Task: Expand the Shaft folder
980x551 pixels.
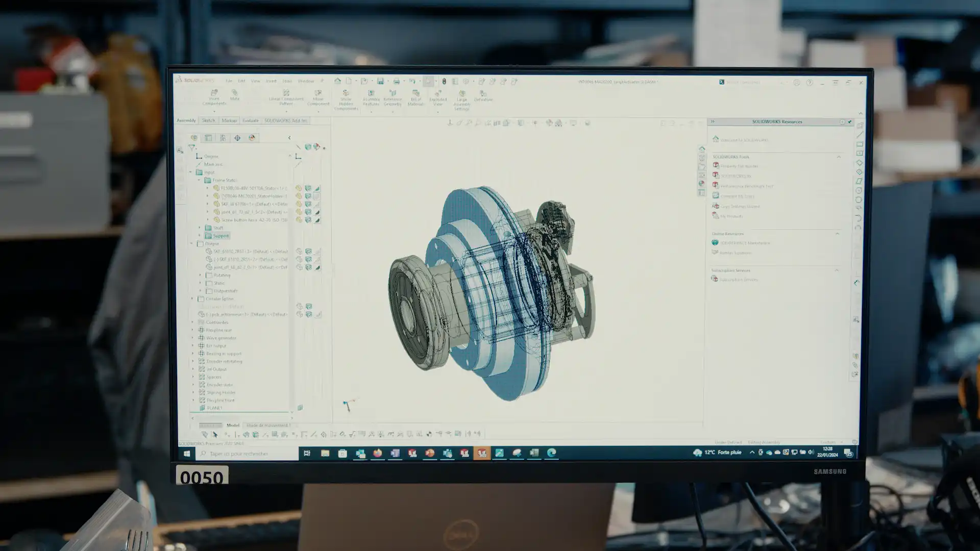Action: click(x=200, y=228)
